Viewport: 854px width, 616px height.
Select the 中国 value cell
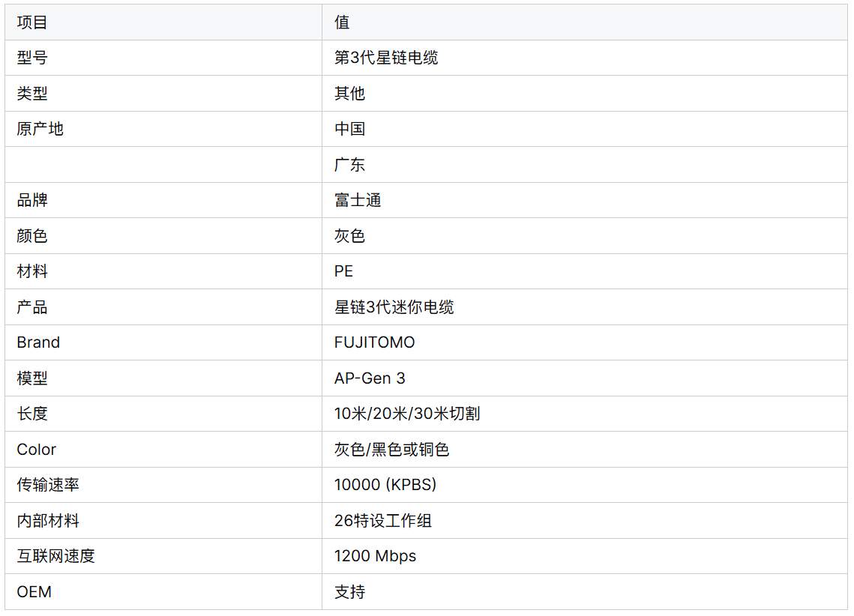pyautogui.click(x=349, y=129)
